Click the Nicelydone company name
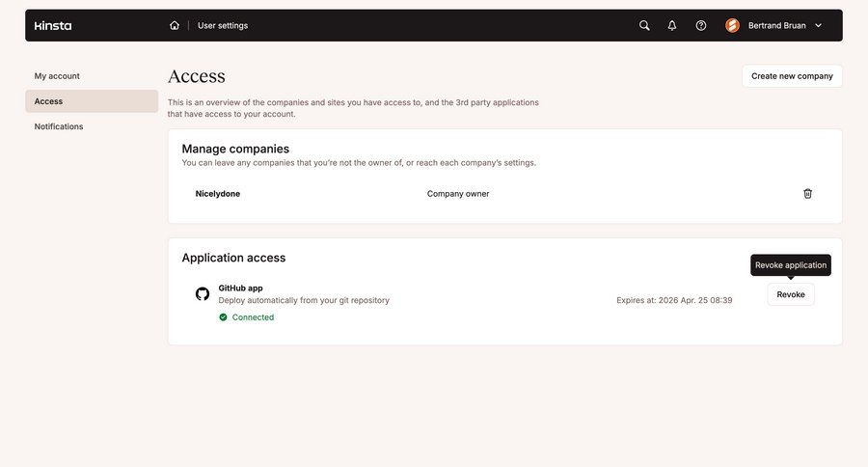This screenshot has height=467, width=868. 218,194
